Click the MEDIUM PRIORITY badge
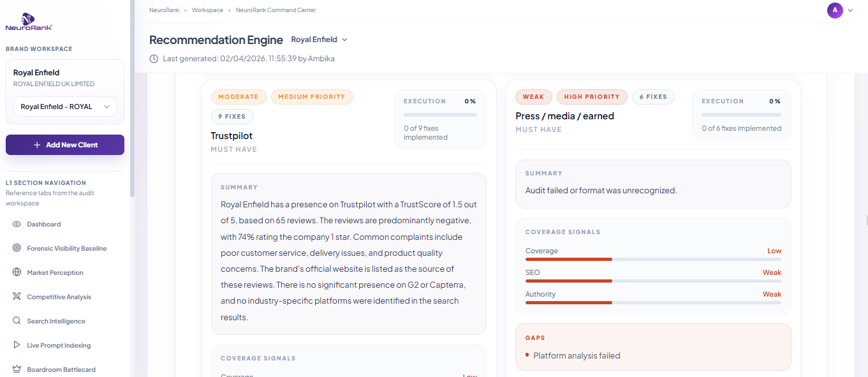This screenshot has height=377, width=868. [x=312, y=97]
